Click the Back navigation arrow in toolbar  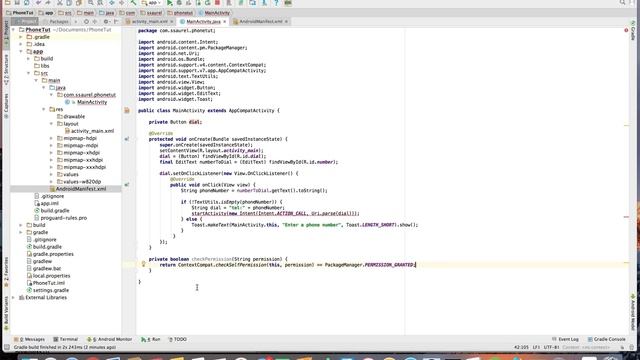[112, 2]
